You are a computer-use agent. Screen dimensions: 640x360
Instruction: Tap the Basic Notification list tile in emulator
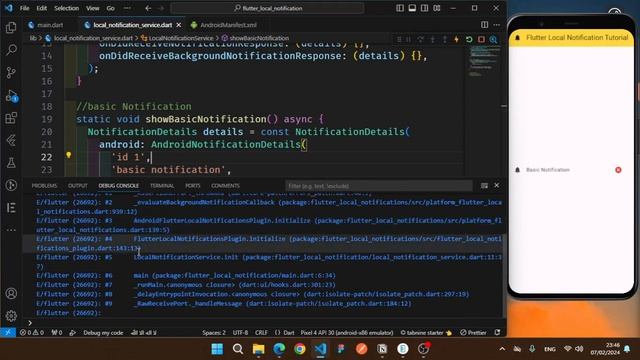click(571, 170)
